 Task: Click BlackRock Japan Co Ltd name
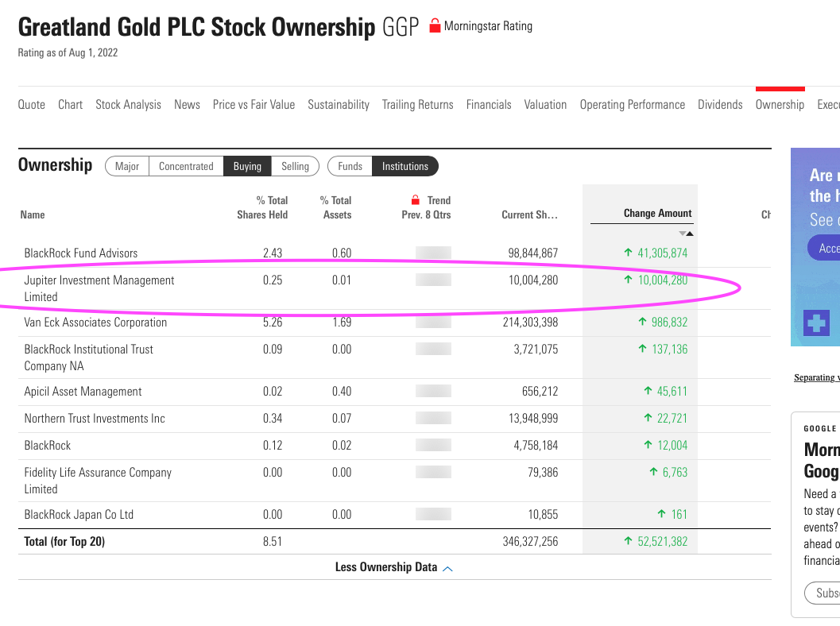point(79,515)
